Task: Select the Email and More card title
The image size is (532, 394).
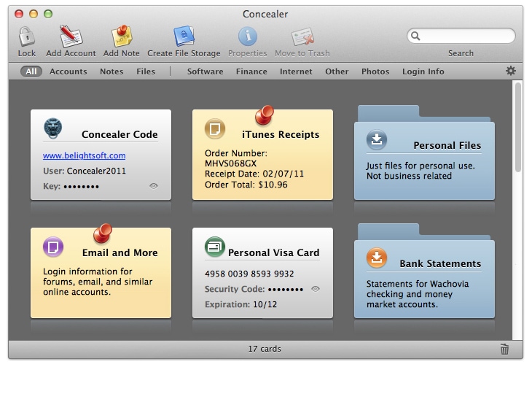Action: tap(120, 252)
